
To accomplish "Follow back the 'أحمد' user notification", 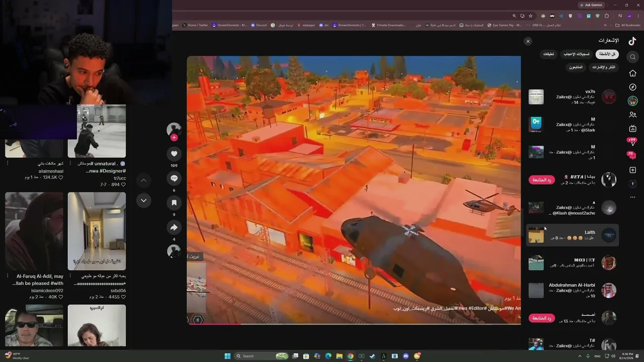I will point(542,318).
